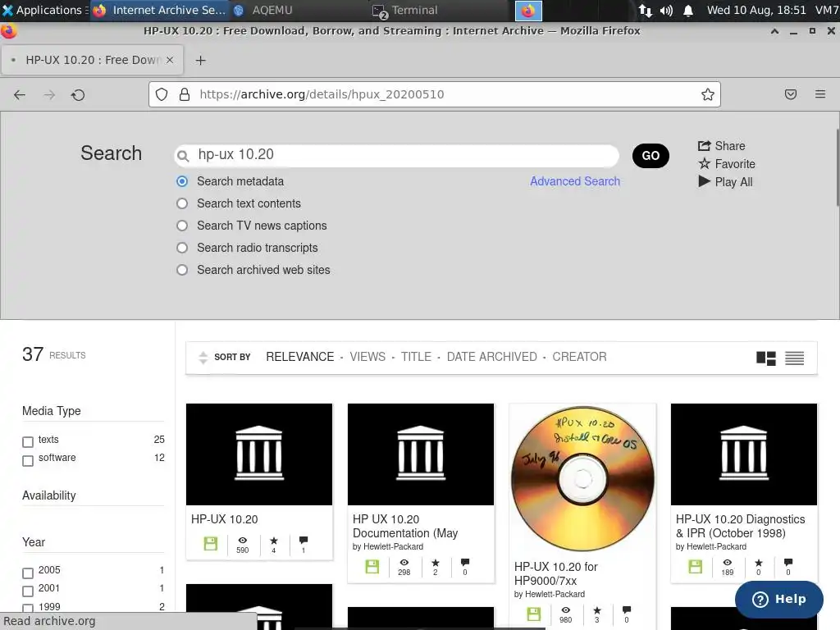
Task: Open the Help button
Action: [x=779, y=600]
